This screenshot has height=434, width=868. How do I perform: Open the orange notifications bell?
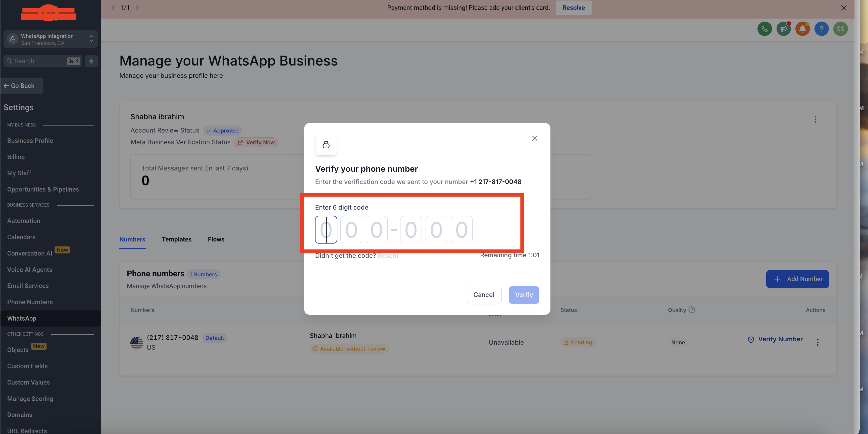pos(802,29)
